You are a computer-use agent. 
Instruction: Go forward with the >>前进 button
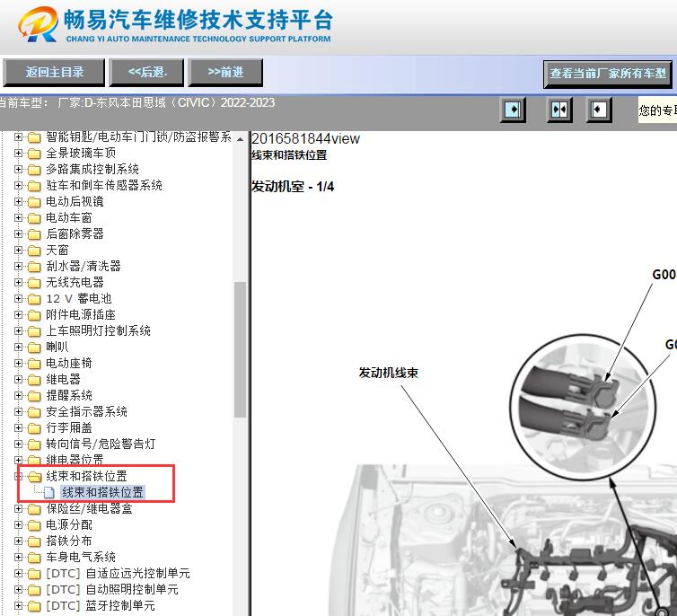(x=225, y=73)
